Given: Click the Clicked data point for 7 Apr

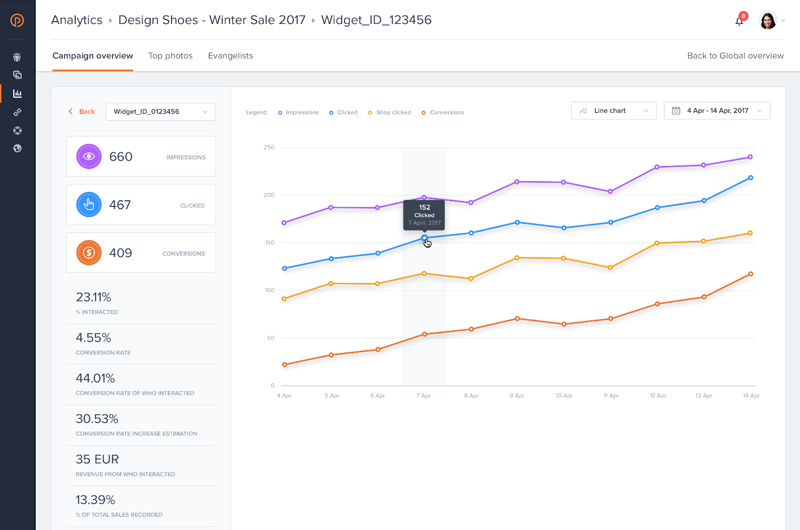Looking at the screenshot, I should click(x=425, y=238).
